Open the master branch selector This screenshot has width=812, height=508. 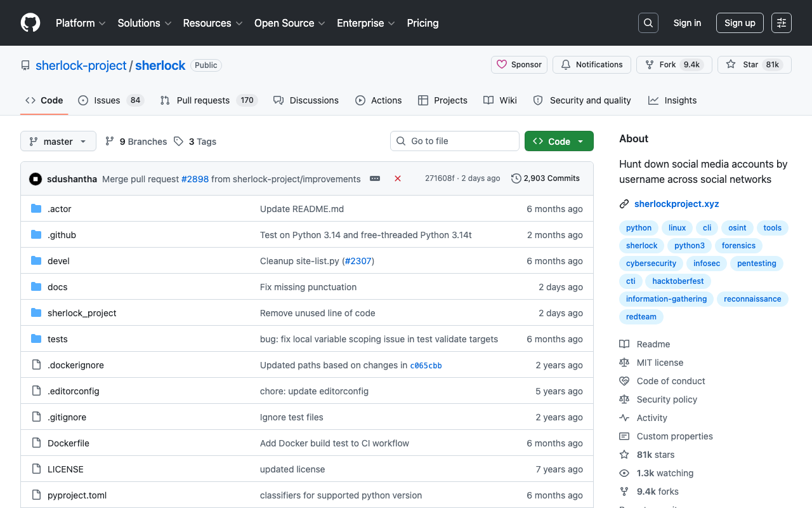coord(58,141)
